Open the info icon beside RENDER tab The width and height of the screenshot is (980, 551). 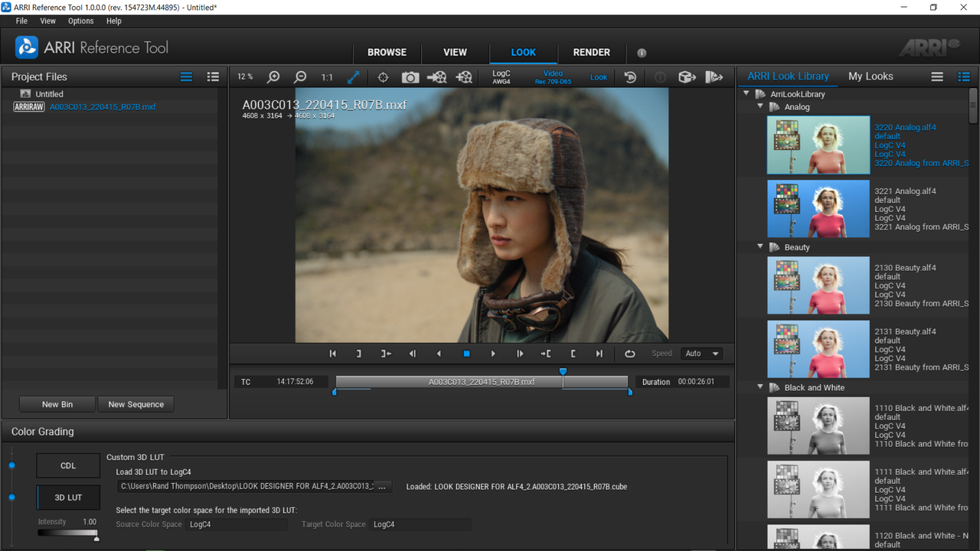click(x=642, y=53)
